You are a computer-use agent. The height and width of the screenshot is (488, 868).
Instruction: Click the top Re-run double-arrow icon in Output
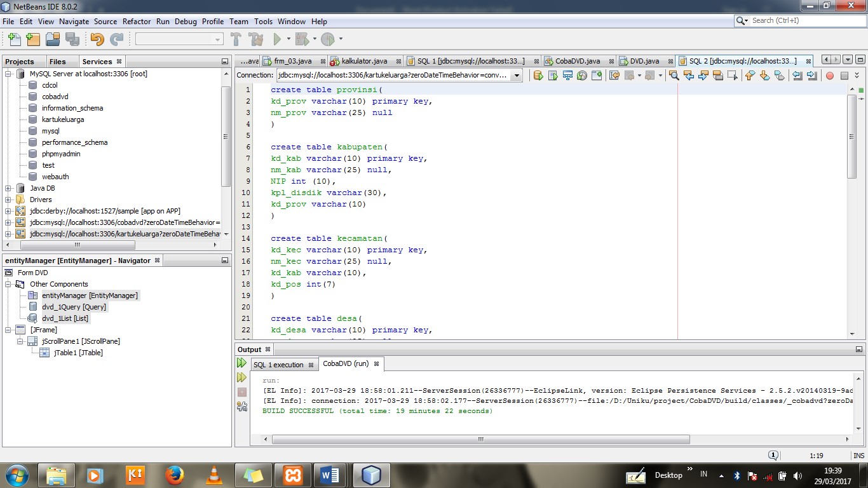(241, 363)
